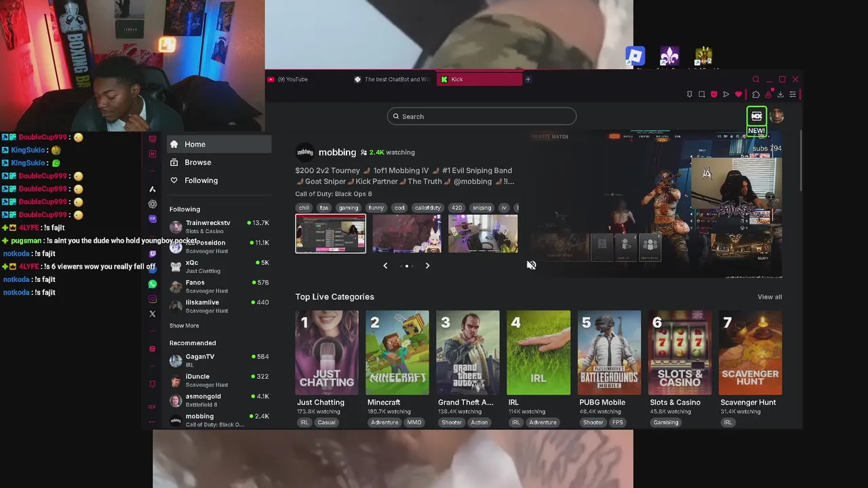Viewport: 868px width, 488px height.
Task: Go to next featured stream arrow
Action: [427, 266]
